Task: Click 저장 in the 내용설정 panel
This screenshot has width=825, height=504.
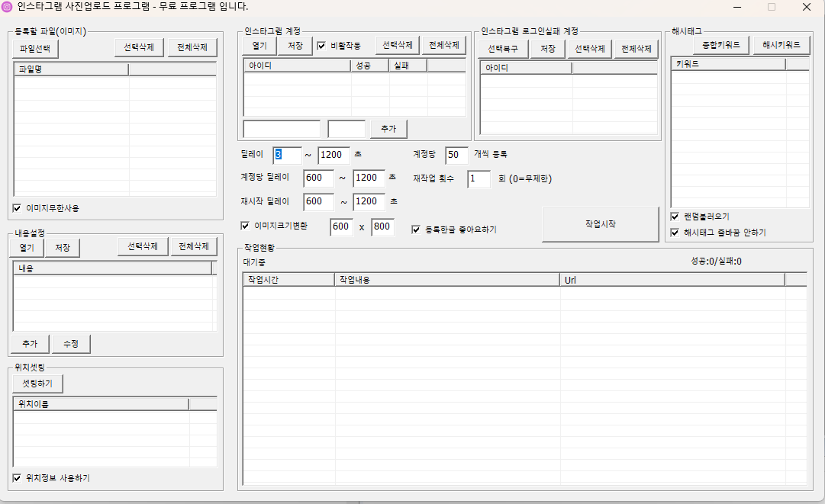Action: [62, 248]
